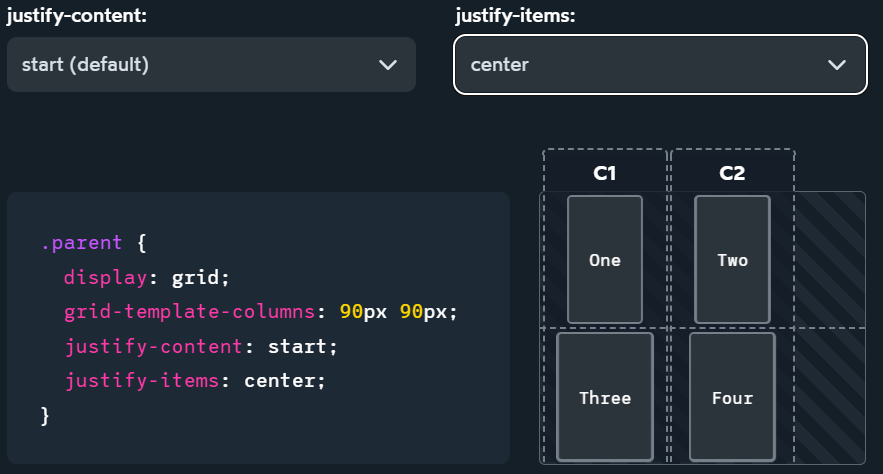The height and width of the screenshot is (474, 883).
Task: Click the C2 column header
Action: [x=732, y=173]
